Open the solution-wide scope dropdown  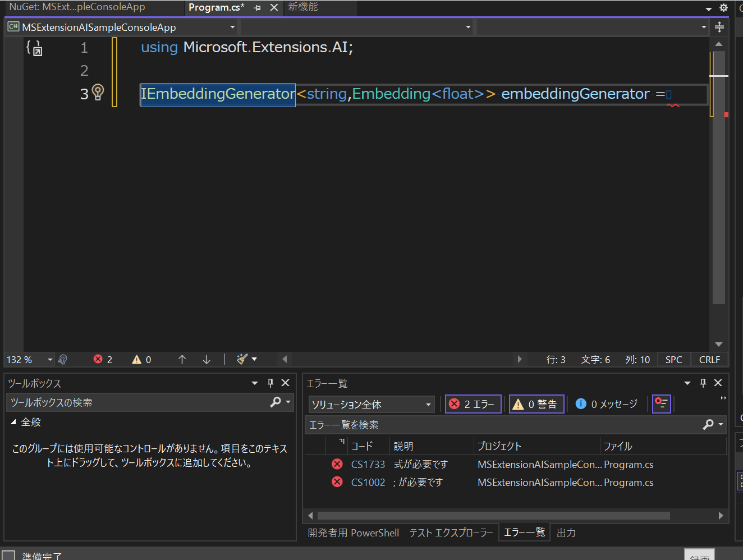click(x=371, y=404)
